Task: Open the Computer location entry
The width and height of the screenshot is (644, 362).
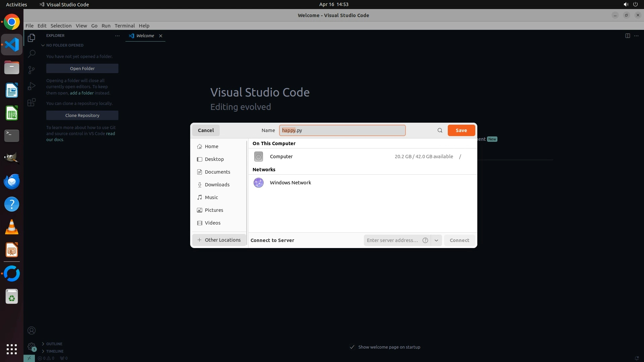Action: 281,157
